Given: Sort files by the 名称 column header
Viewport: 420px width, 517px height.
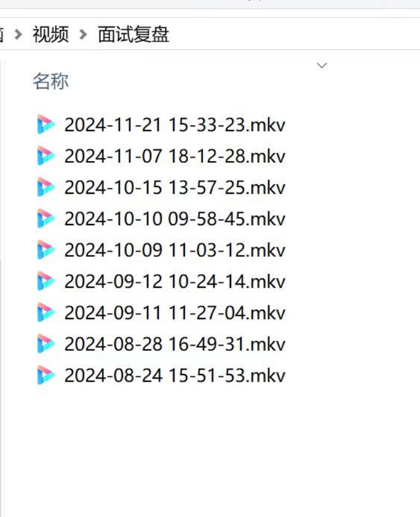Looking at the screenshot, I should [x=51, y=81].
